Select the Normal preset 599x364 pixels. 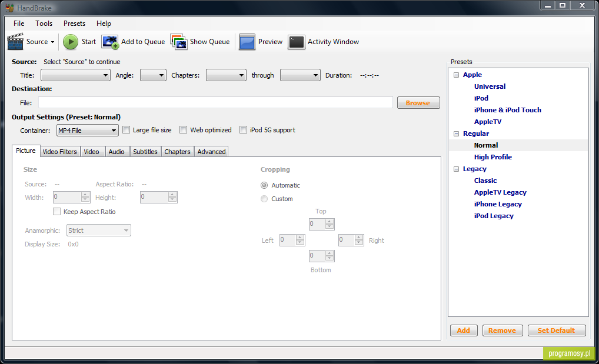tap(486, 145)
